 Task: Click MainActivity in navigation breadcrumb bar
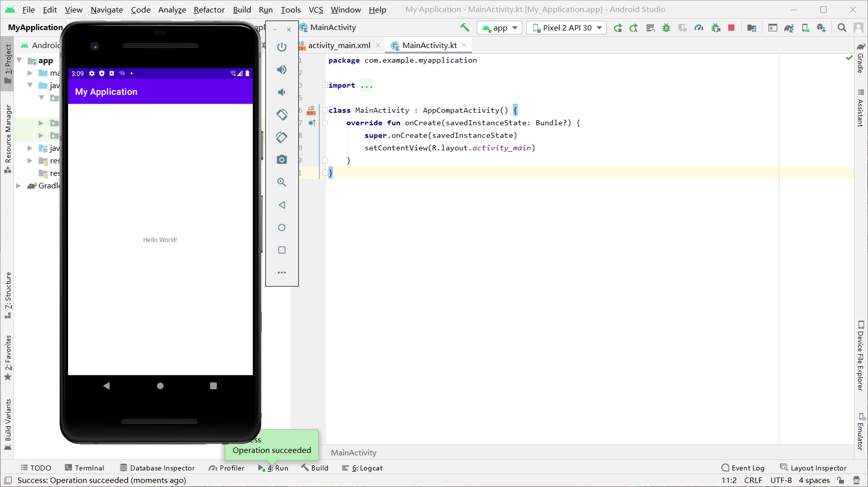tap(333, 28)
